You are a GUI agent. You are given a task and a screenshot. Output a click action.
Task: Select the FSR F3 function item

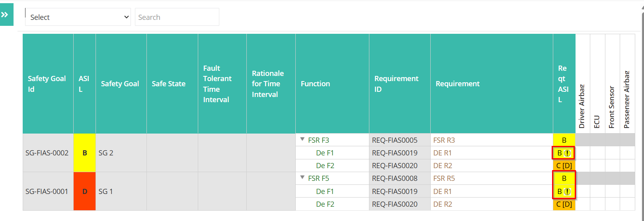[x=318, y=140]
